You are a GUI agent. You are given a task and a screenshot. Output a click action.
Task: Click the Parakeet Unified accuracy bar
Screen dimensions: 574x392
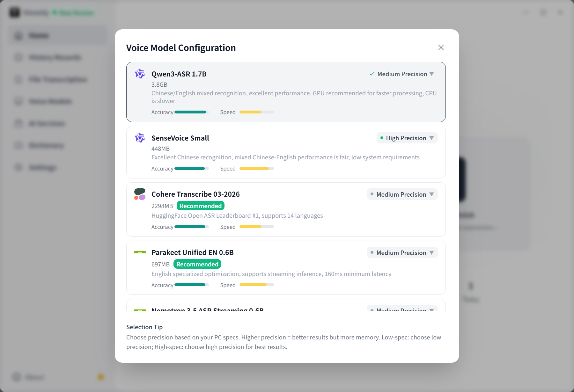tap(192, 285)
